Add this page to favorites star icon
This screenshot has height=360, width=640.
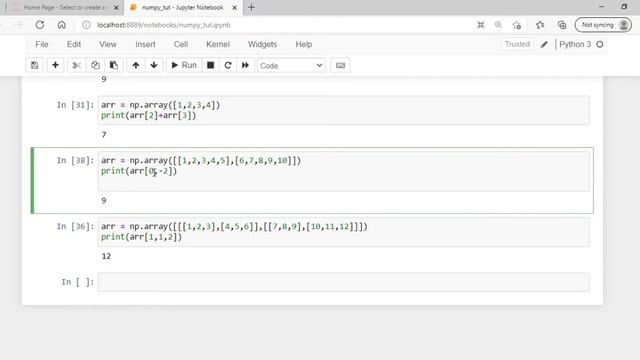point(517,25)
